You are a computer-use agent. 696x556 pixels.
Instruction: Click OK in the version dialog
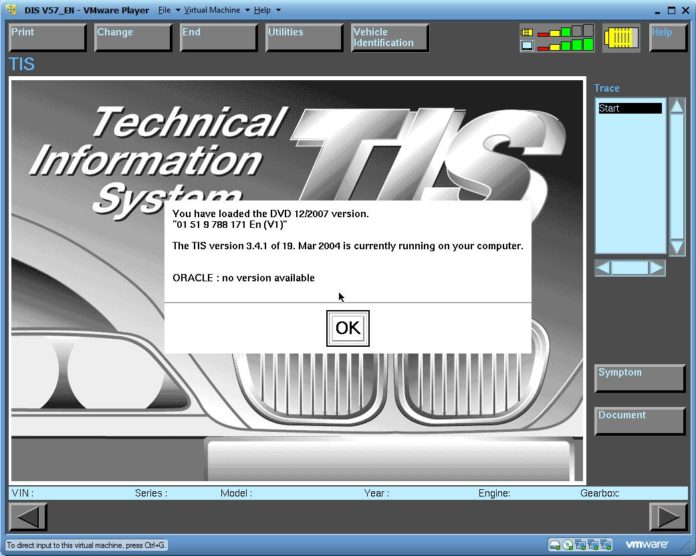(x=348, y=328)
